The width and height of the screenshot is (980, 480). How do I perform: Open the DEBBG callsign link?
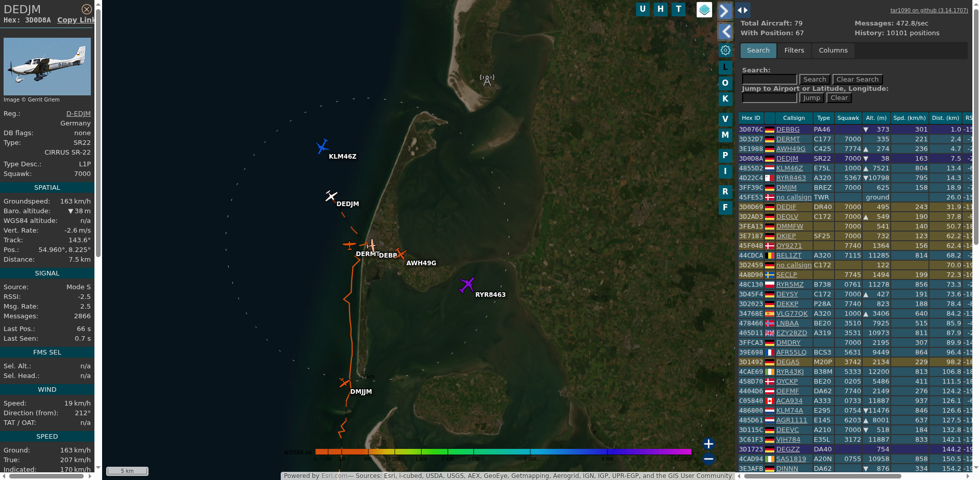tap(788, 130)
